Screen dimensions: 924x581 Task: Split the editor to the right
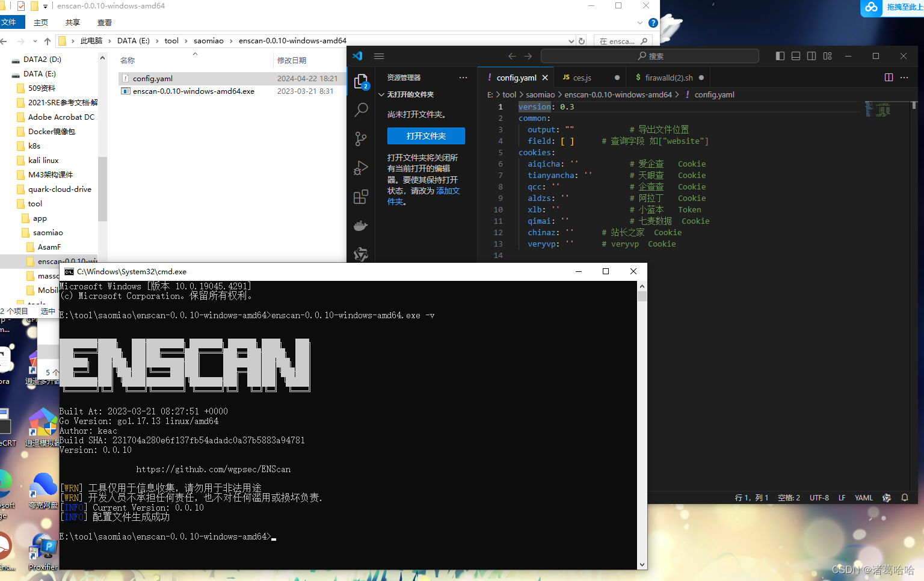click(x=889, y=78)
